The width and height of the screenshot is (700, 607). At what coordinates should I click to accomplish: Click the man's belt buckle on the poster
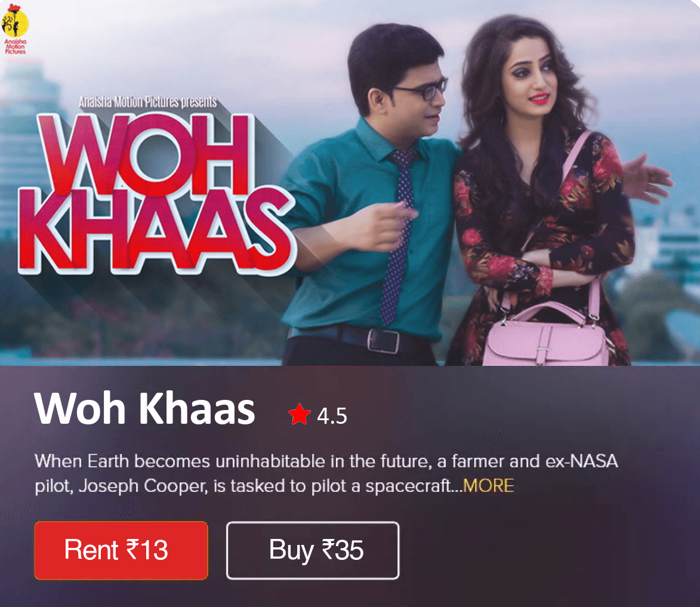coord(383,341)
